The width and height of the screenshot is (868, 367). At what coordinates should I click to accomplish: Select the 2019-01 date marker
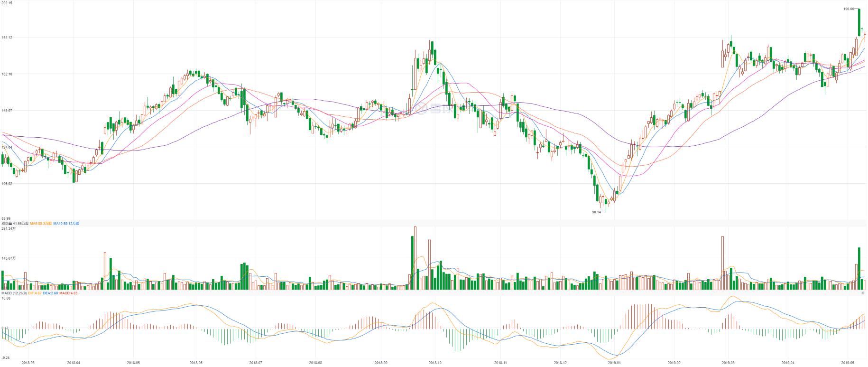coord(614,363)
